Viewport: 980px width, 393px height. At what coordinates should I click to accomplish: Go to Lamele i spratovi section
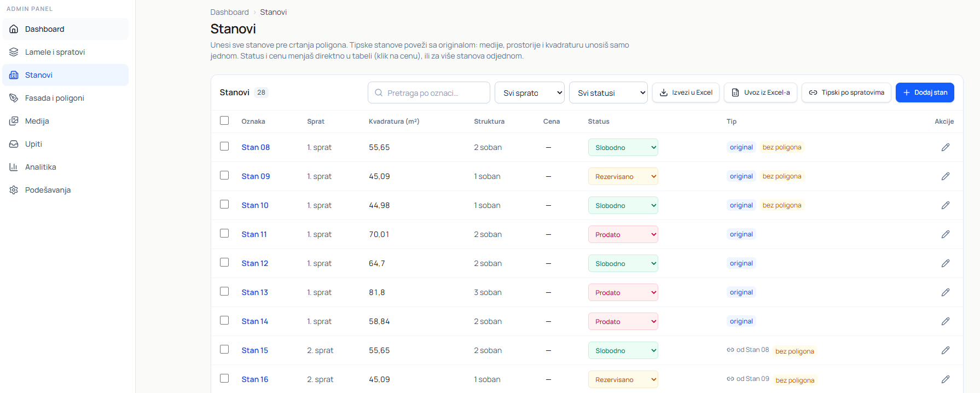pyautogui.click(x=65, y=52)
